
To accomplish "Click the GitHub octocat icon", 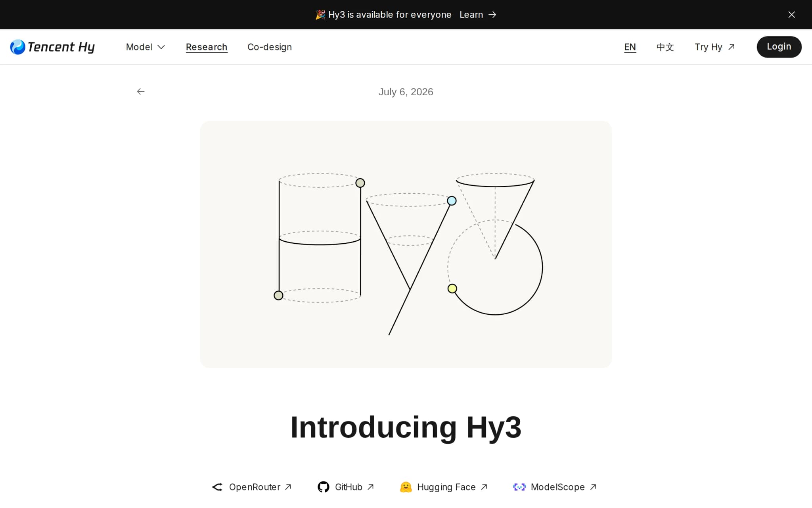I will click(x=324, y=487).
